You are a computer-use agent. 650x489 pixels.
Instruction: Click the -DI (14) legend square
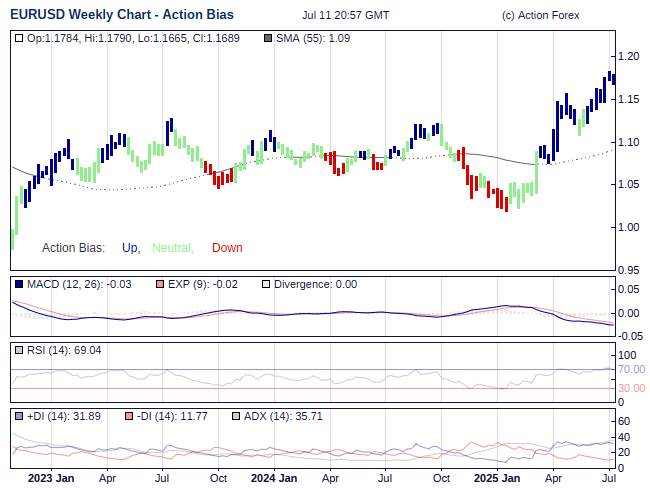pyautogui.click(x=127, y=416)
